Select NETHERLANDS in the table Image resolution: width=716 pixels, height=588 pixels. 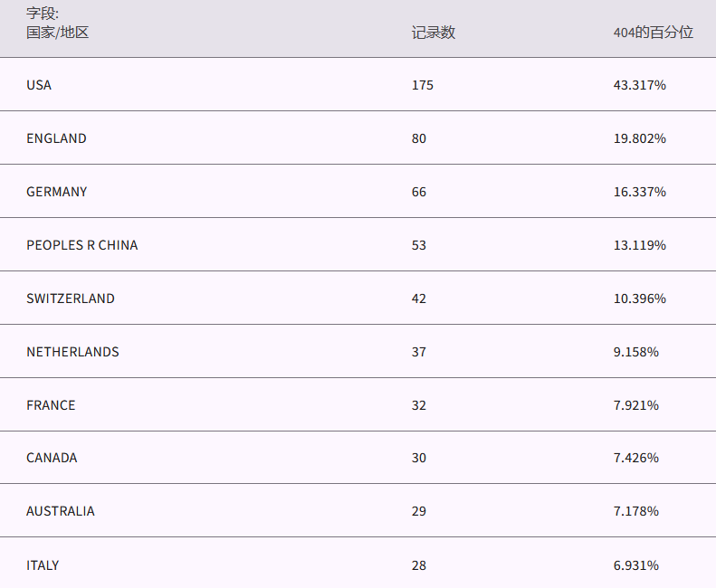coord(72,352)
